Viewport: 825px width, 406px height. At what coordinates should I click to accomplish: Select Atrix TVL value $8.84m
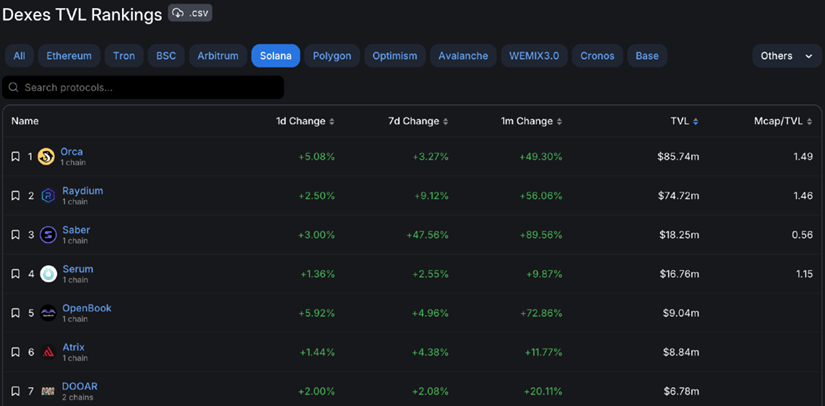click(x=681, y=352)
